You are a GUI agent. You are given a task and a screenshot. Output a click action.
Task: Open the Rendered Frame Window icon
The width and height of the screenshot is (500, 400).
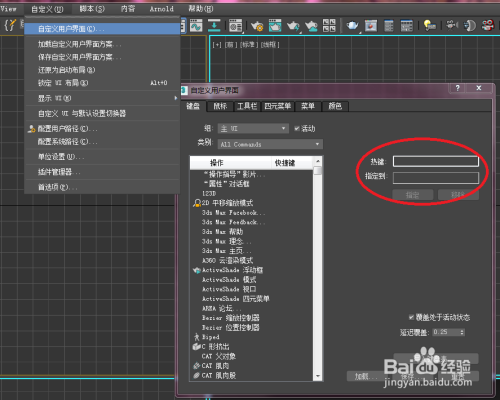click(275, 26)
